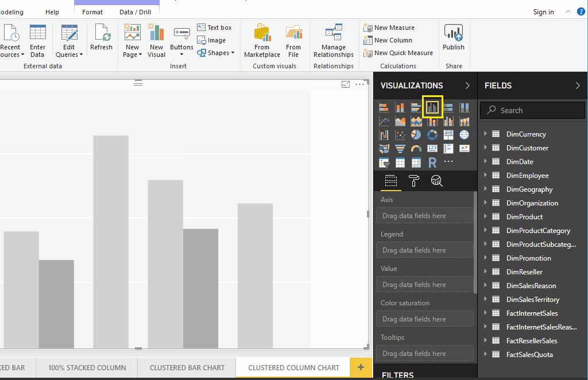Select the Funnel chart visualization

(x=400, y=149)
